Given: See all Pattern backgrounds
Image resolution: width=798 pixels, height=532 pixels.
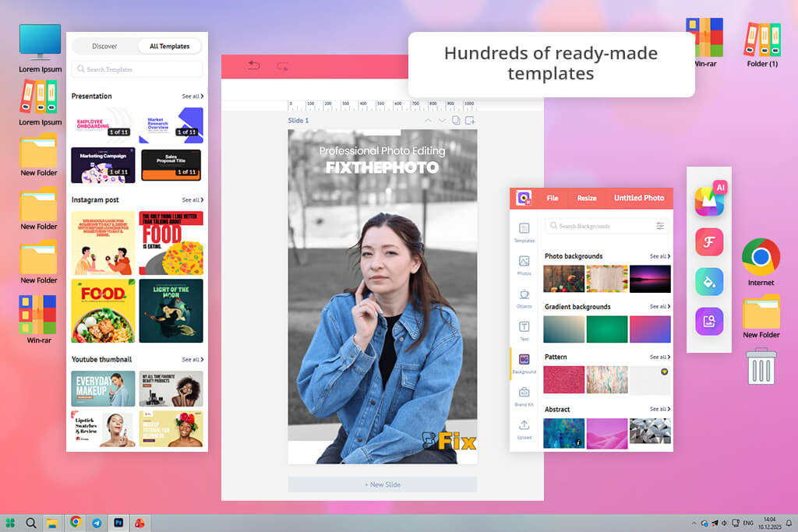Looking at the screenshot, I should click(660, 357).
